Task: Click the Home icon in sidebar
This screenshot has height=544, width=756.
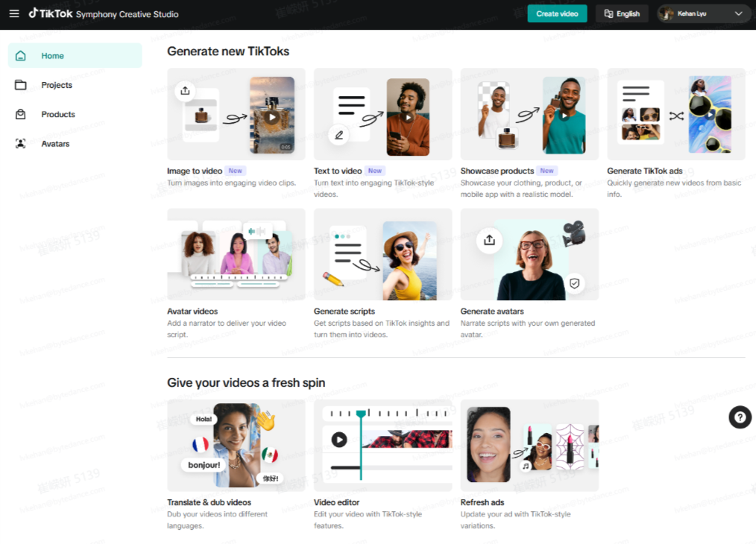Action: coord(21,56)
